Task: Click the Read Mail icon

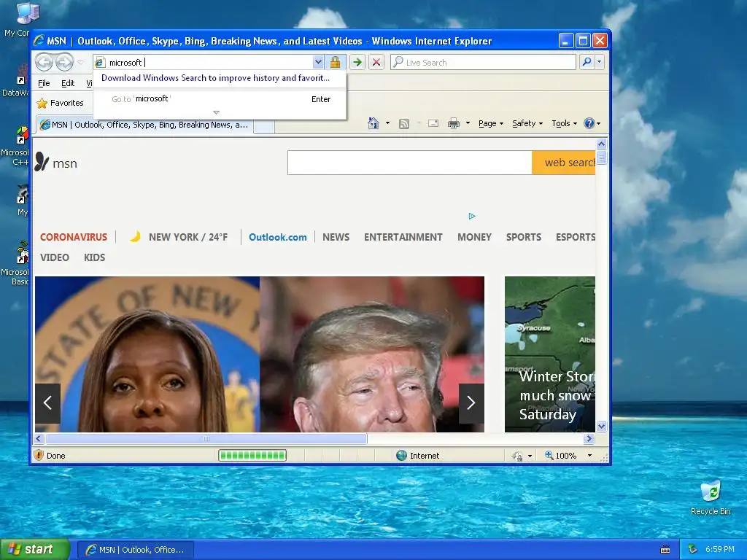Action: pyautogui.click(x=433, y=124)
